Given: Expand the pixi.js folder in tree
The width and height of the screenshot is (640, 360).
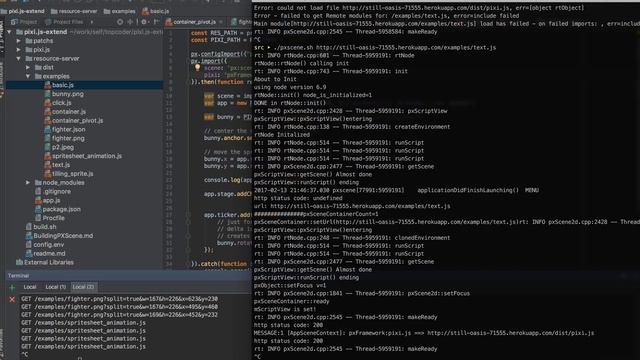Looking at the screenshot, I should coord(18,50).
